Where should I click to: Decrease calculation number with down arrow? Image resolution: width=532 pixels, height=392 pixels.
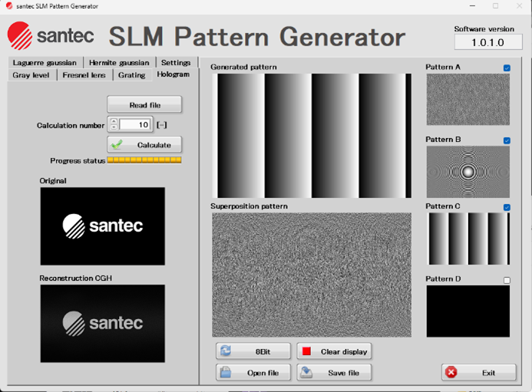click(114, 127)
